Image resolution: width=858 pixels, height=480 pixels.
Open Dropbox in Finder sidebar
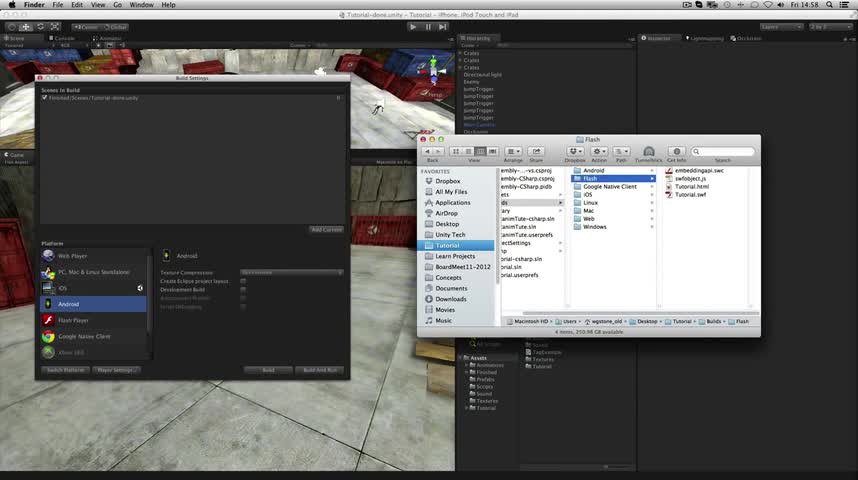448,181
